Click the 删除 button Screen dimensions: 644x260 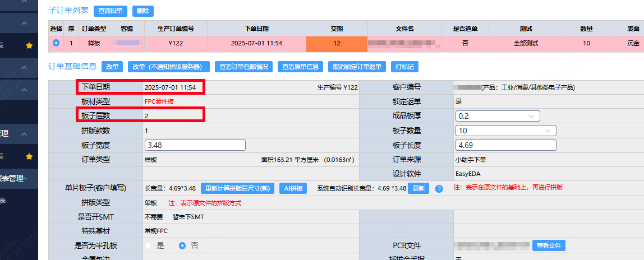[x=143, y=11]
